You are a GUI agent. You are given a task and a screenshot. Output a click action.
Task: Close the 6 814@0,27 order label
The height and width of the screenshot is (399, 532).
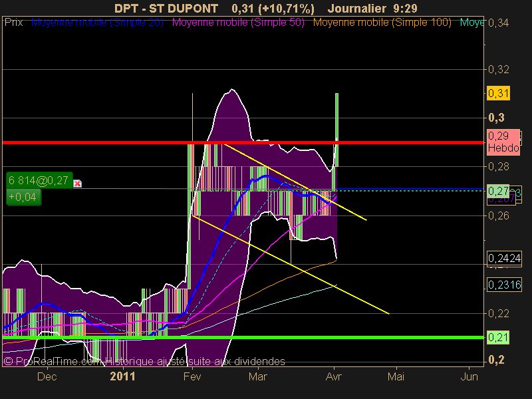77,184
